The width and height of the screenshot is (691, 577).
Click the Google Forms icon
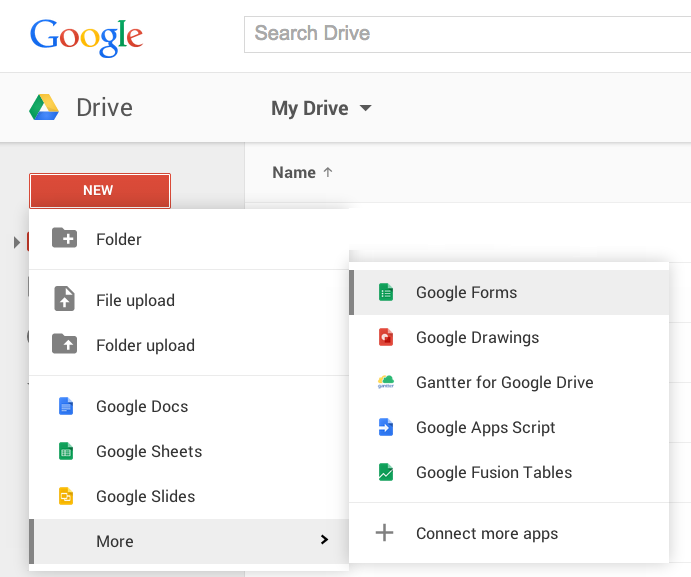(385, 293)
